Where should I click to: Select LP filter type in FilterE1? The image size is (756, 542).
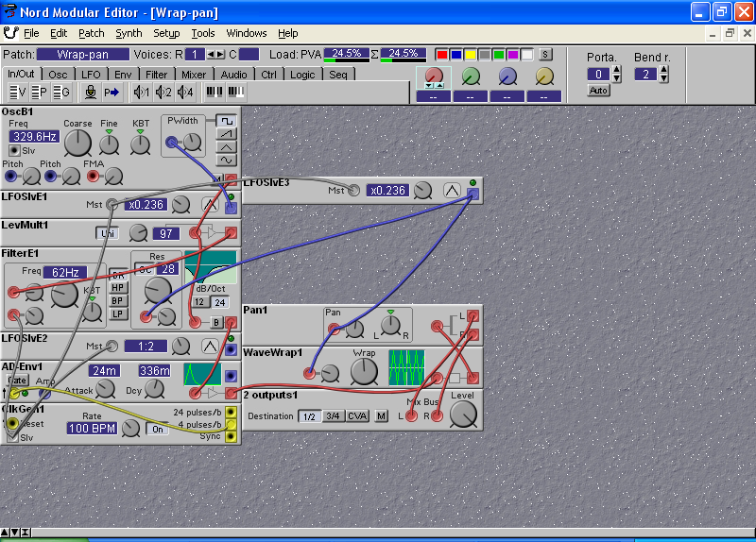[x=117, y=314]
